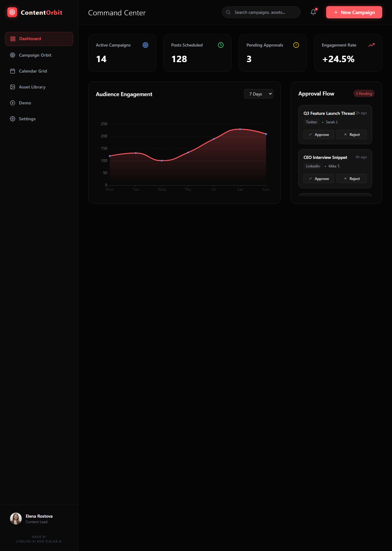Click the search magnifier icon
This screenshot has width=392, height=551.
[228, 12]
